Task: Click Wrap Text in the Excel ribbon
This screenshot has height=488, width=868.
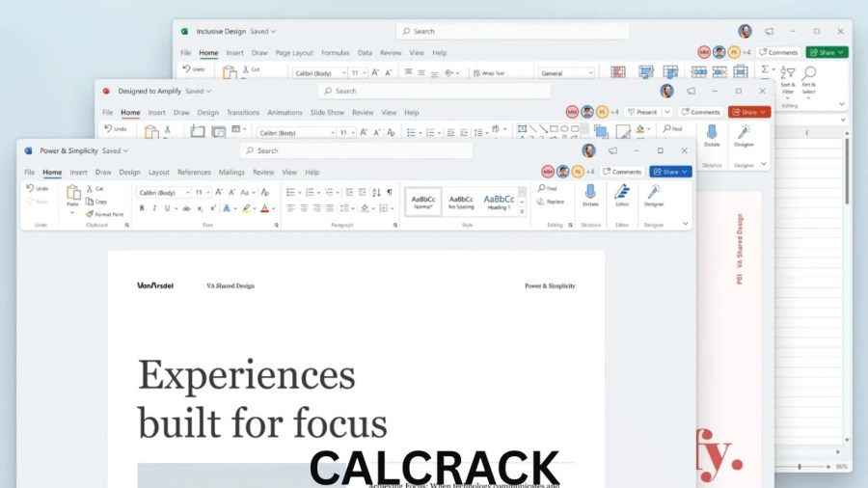Action: pos(489,73)
